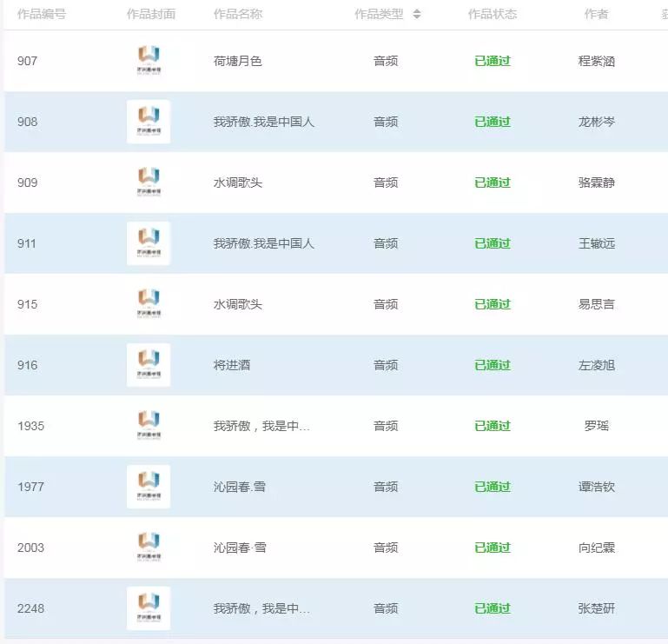Click cover image of work 908
Image resolution: width=668 pixels, height=644 pixels.
click(149, 122)
